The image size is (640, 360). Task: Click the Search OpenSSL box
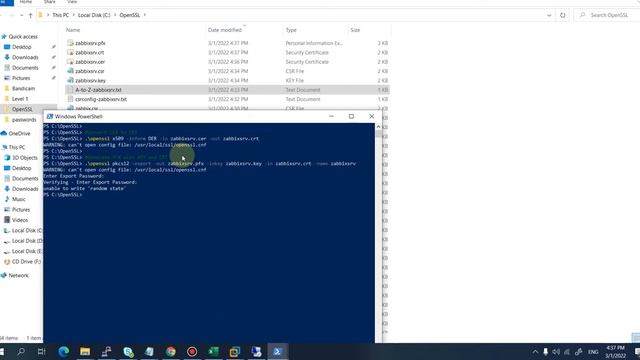tap(607, 15)
